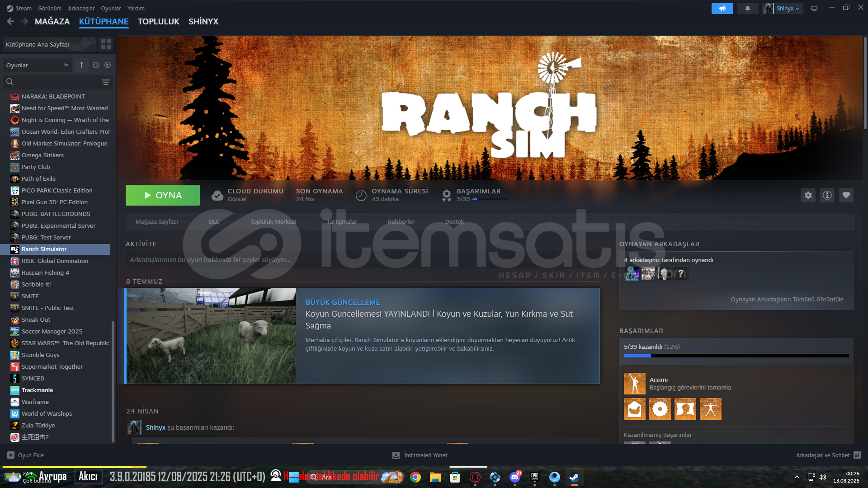Switch library to grid view icon
Image resolution: width=868 pixels, height=488 pixels.
106,44
